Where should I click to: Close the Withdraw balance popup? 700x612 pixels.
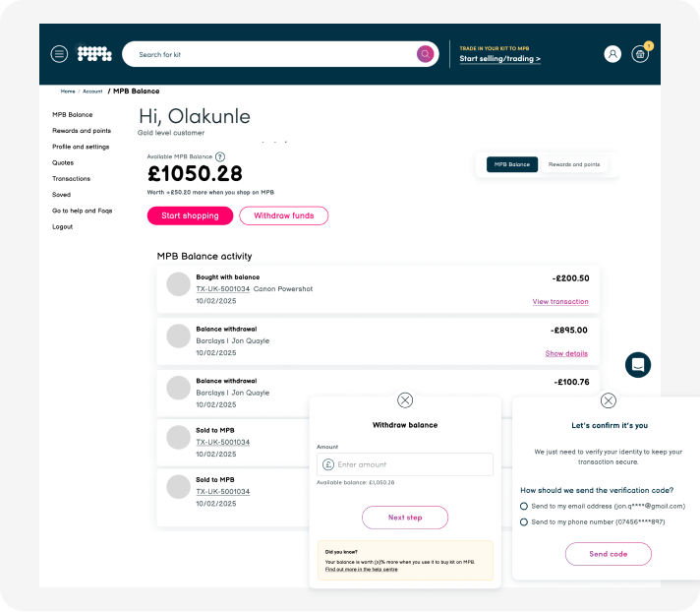coord(405,400)
